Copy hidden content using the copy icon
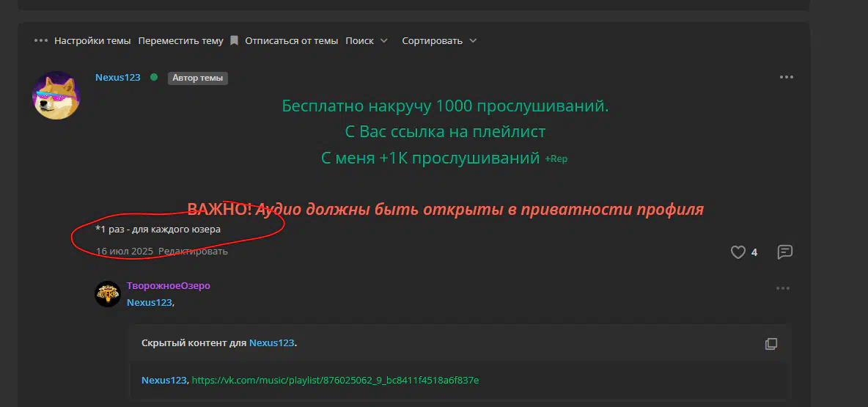The width and height of the screenshot is (868, 407). tap(770, 343)
